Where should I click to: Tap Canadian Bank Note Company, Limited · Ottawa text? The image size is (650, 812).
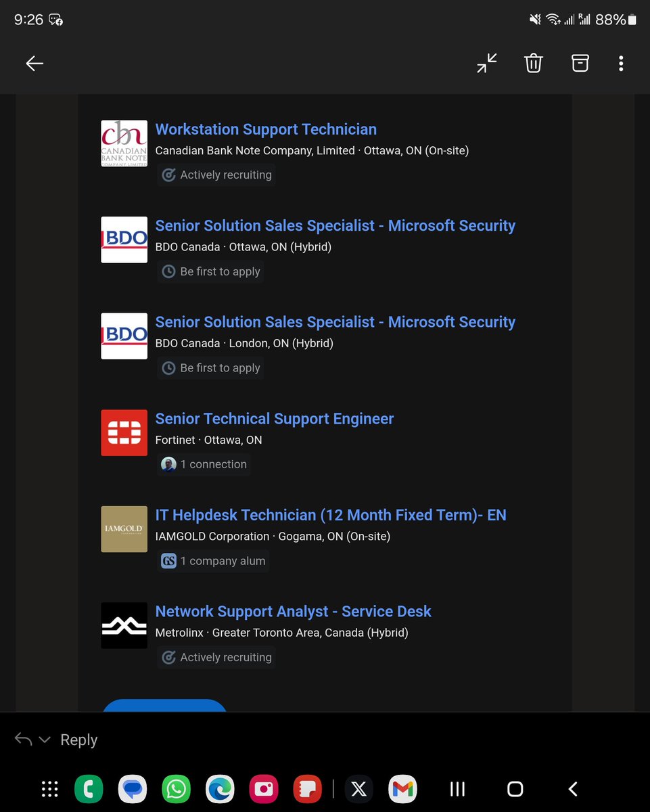[312, 150]
